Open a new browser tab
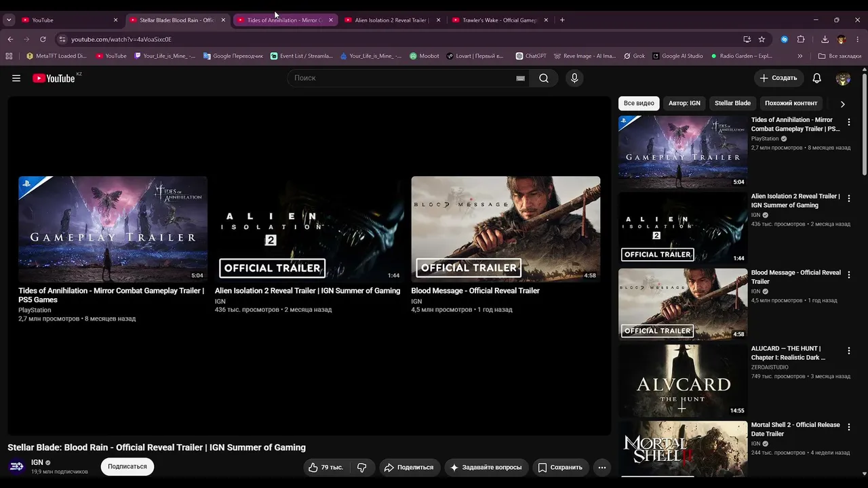The image size is (868, 488). (x=562, y=20)
